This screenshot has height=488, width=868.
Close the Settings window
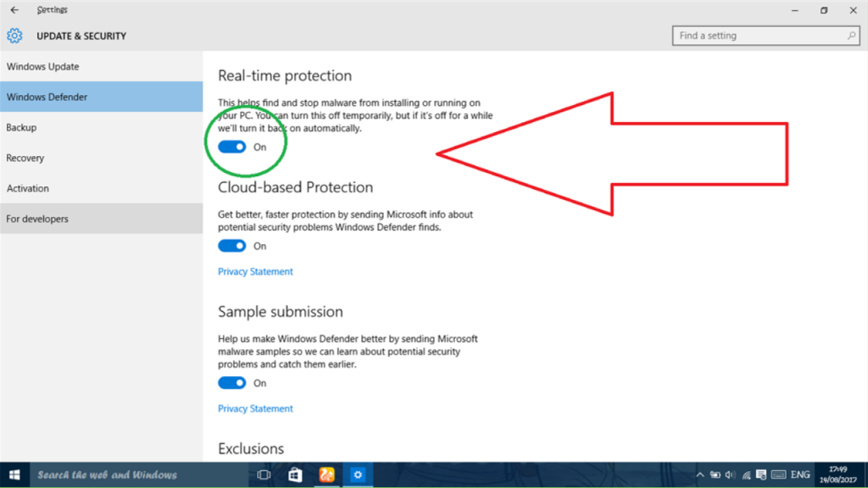tap(853, 10)
